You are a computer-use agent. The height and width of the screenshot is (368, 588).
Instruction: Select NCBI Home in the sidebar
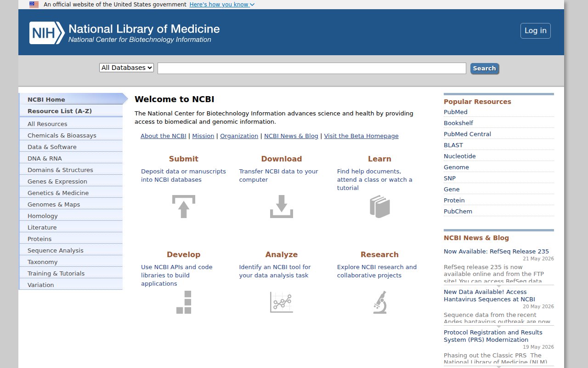click(71, 99)
